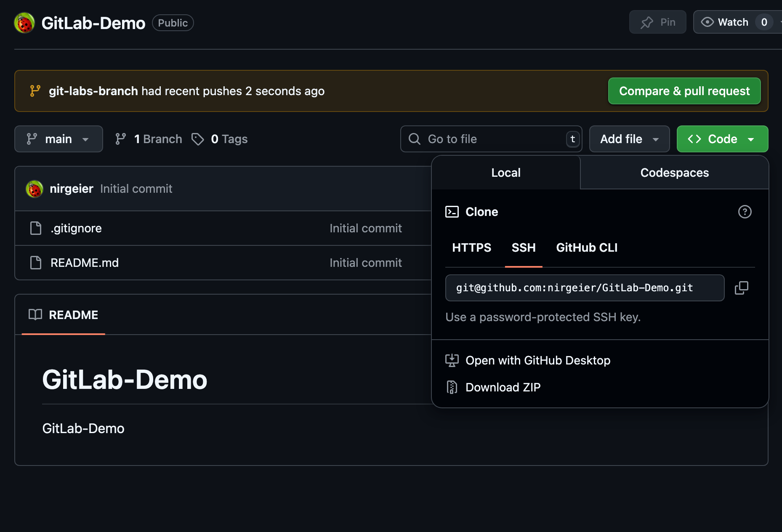782x532 pixels.
Task: Click the eye icon on the Watch button
Action: tap(708, 22)
